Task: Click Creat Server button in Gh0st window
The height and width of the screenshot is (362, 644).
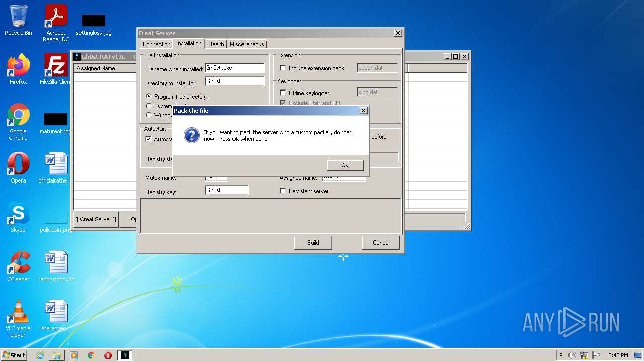Action: [x=96, y=219]
